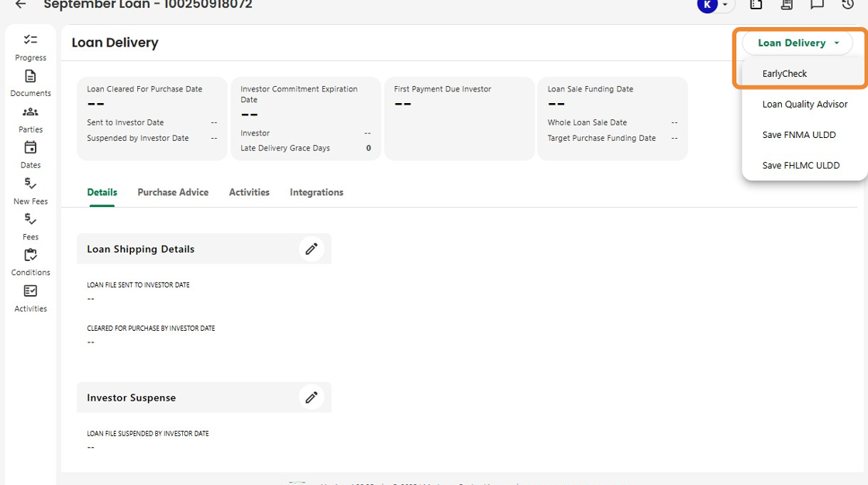This screenshot has width=868, height=485.
Task: Select EarlyCheck from the dropdown menu
Action: coord(784,74)
